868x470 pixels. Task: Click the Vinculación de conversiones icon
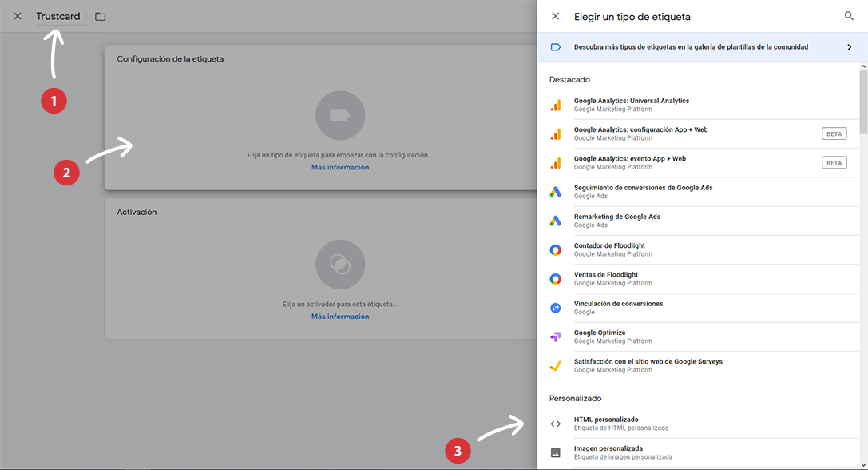555,308
